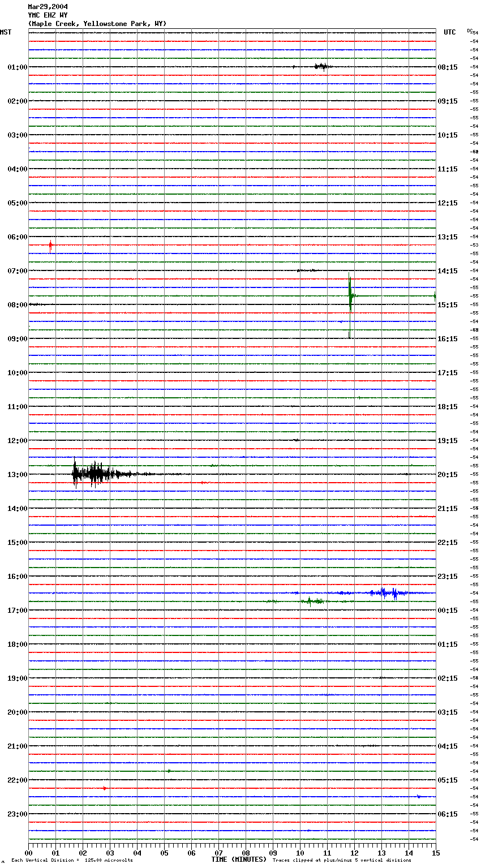Click minute 08 on the bottom time axis
This screenshot has height=868, width=481.
click(x=246, y=853)
